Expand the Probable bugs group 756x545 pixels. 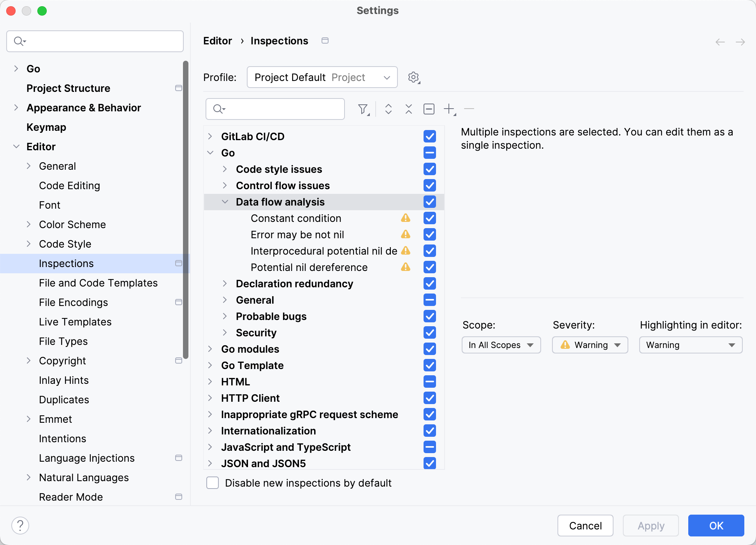pyautogui.click(x=225, y=316)
